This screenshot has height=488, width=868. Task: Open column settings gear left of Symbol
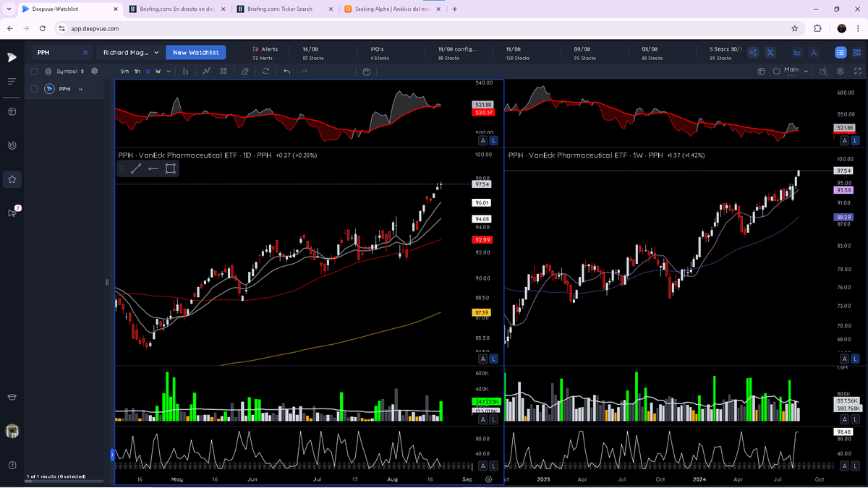pyautogui.click(x=48, y=71)
